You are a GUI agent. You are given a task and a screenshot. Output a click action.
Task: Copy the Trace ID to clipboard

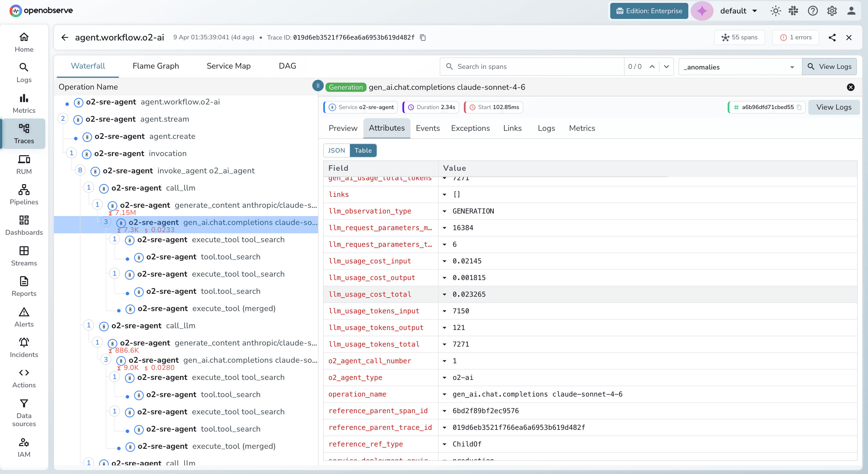423,37
